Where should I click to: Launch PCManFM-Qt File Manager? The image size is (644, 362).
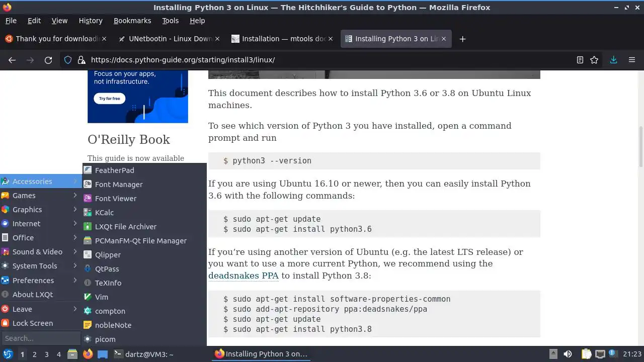tap(144, 240)
